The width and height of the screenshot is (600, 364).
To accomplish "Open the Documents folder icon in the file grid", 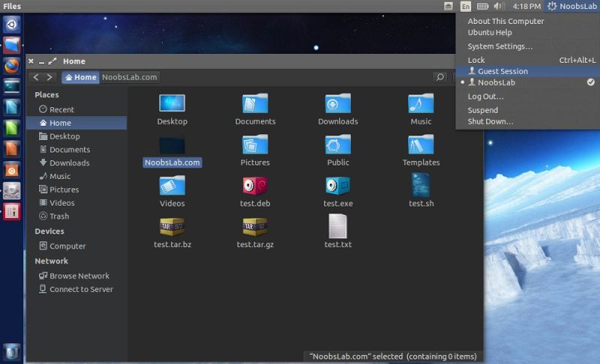I will coord(255,103).
